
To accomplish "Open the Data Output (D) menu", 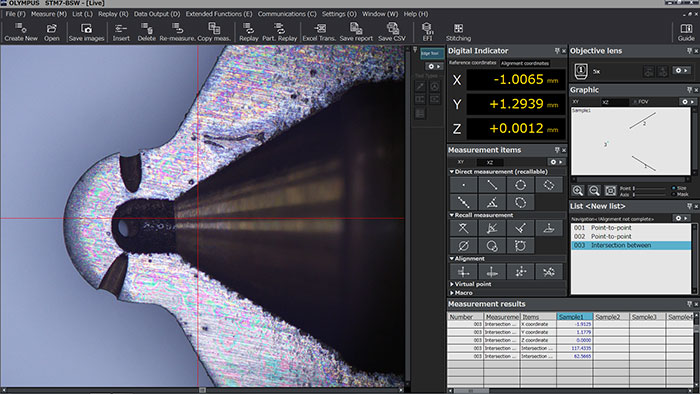I will click(x=157, y=14).
